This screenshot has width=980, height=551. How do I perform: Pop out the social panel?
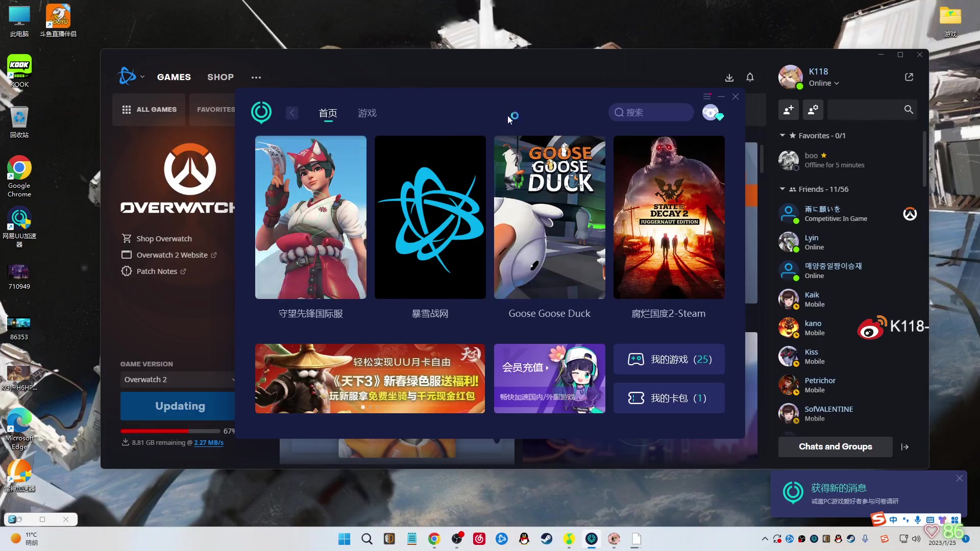pyautogui.click(x=909, y=77)
